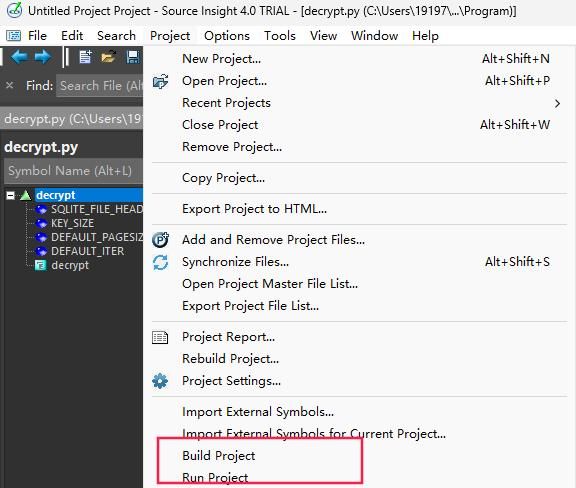
Task: Select Project Settings... menu entry
Action: [359, 381]
